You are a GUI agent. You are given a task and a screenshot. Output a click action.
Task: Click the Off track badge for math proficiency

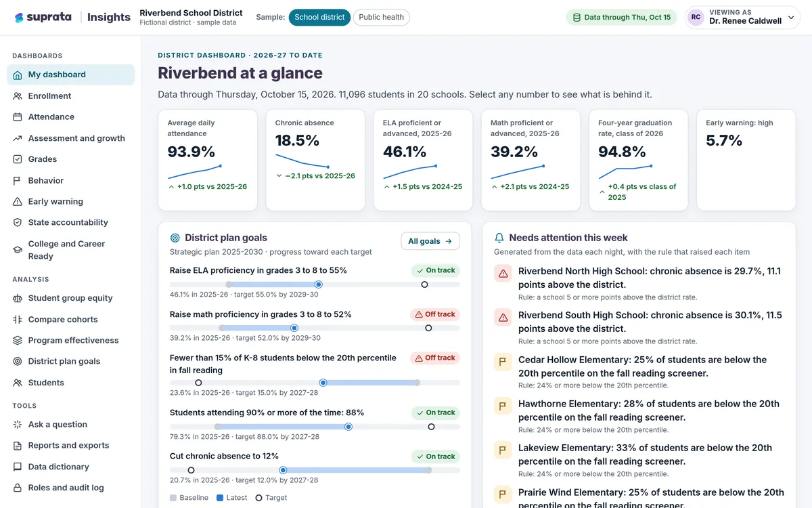tap(435, 314)
